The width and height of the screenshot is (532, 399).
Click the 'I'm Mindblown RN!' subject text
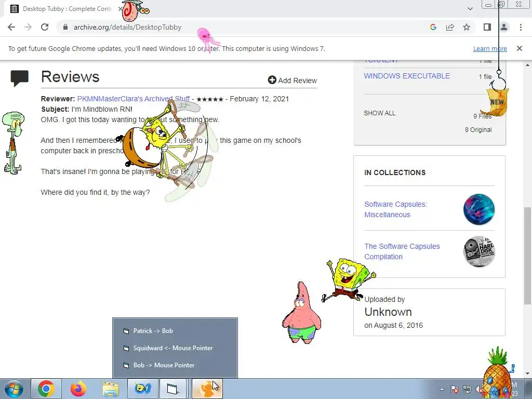(x=102, y=109)
